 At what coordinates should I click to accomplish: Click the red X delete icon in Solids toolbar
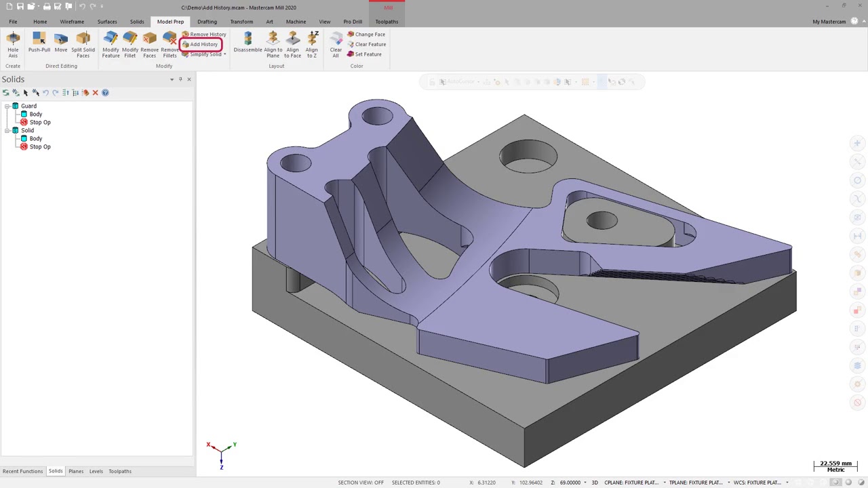point(95,93)
